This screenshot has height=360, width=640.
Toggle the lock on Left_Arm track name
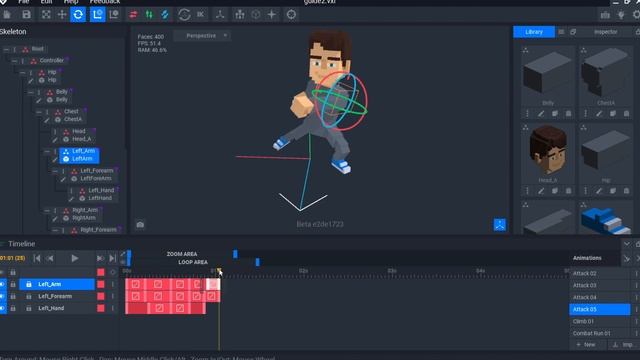pos(29,284)
